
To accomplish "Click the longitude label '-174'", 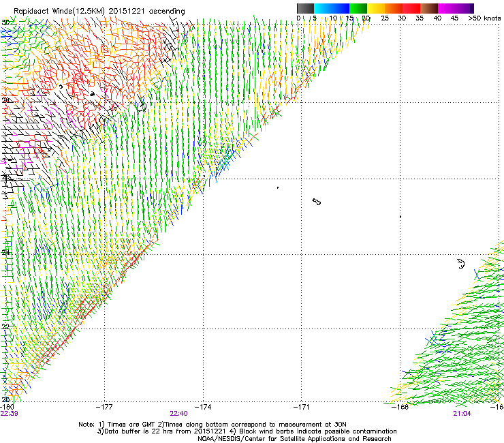I will tap(203, 407).
